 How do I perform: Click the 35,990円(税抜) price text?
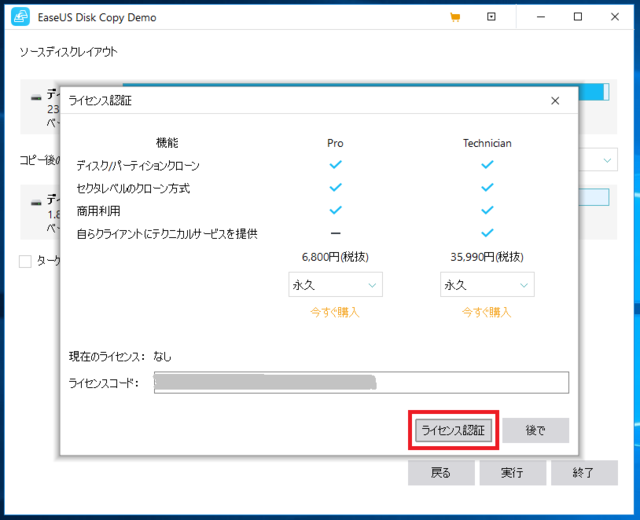[x=487, y=257]
